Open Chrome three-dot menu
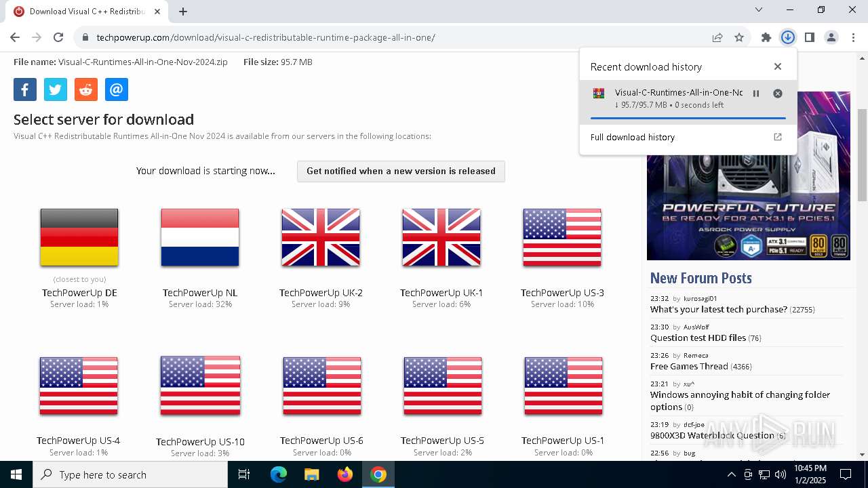 pyautogui.click(x=853, y=37)
